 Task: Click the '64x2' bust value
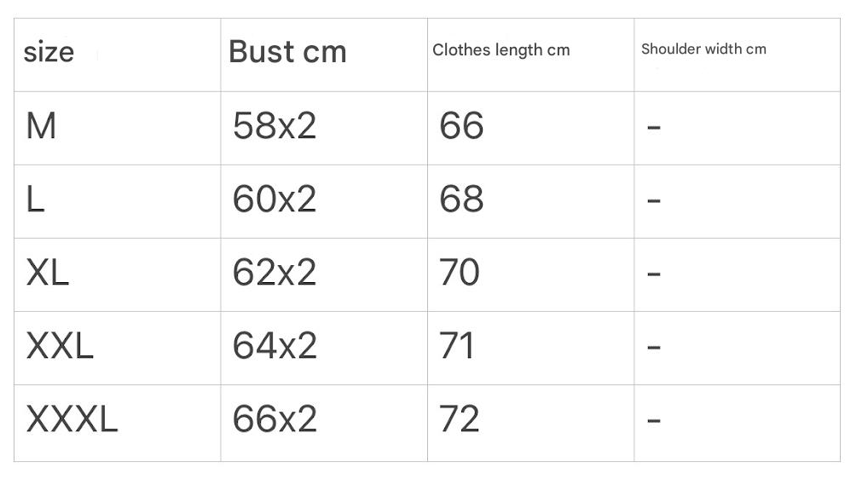click(x=274, y=346)
